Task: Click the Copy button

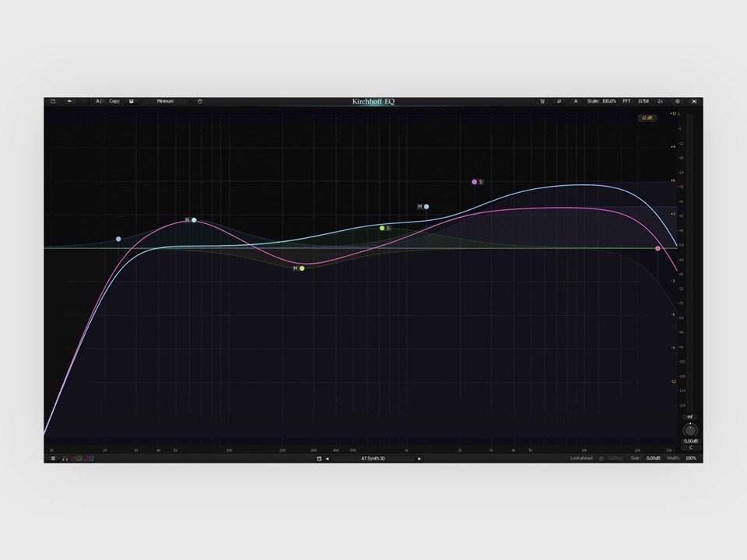Action: click(114, 101)
